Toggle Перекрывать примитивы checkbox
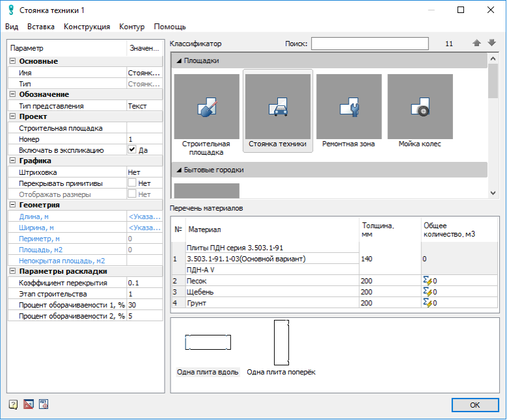507x420 pixels. pos(131,183)
